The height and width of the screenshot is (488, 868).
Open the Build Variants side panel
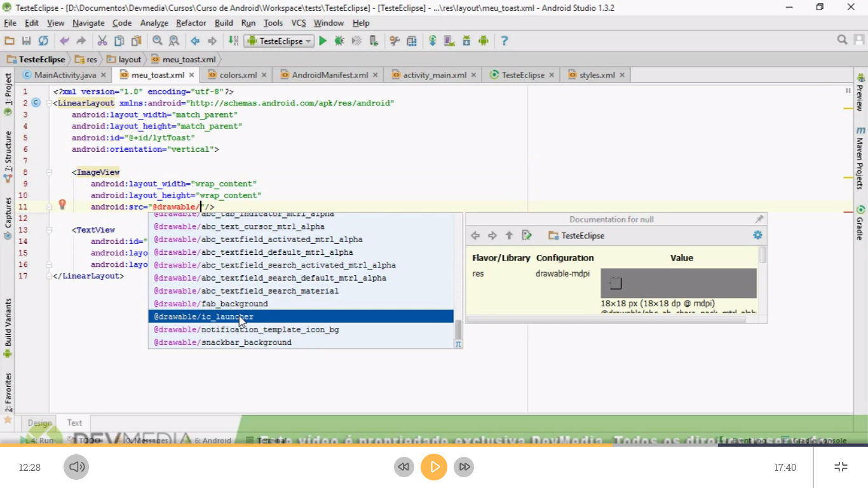8,328
